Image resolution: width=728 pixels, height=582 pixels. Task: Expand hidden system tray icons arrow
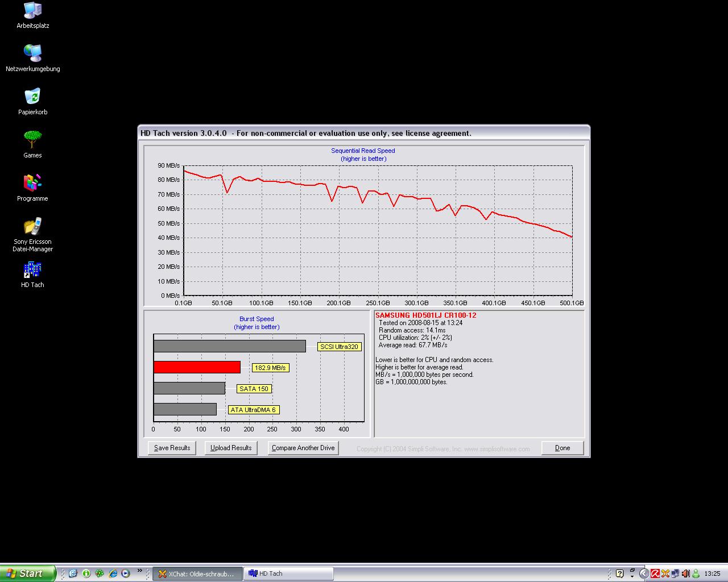(x=644, y=573)
